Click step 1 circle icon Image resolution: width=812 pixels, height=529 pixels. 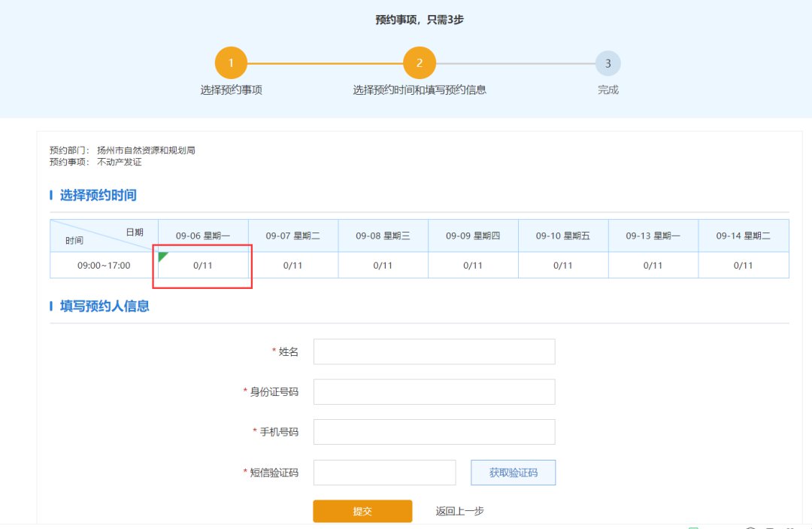pos(231,63)
